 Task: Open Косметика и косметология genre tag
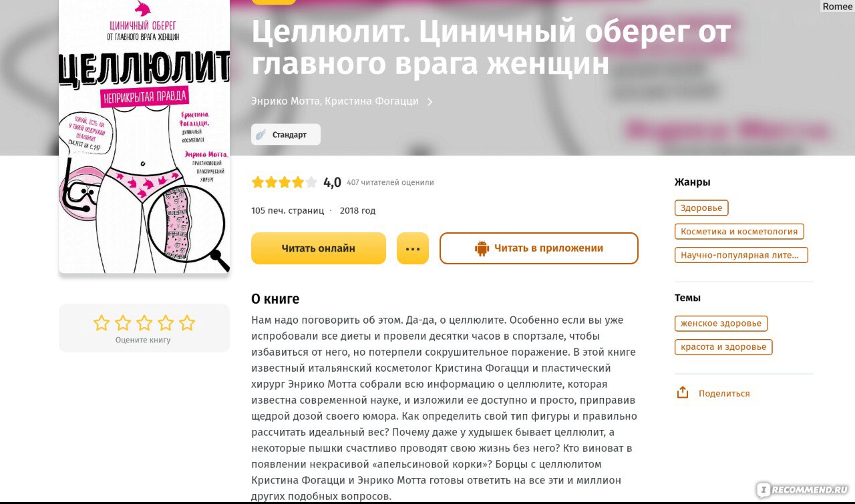pos(739,232)
